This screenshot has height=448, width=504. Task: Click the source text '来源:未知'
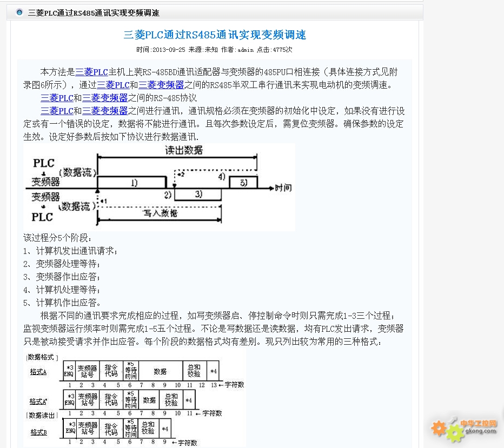pos(203,50)
